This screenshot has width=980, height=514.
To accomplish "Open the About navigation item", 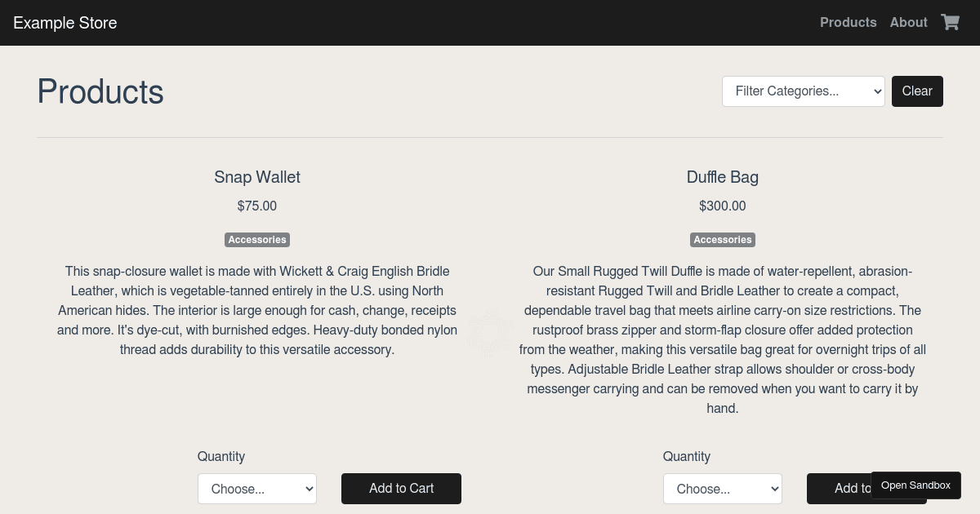I will (x=909, y=22).
